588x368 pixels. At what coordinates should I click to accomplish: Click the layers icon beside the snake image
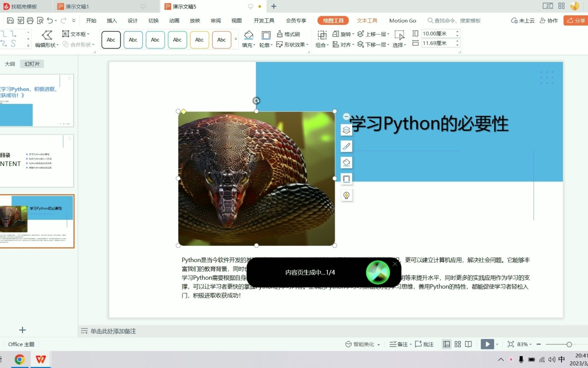click(346, 130)
